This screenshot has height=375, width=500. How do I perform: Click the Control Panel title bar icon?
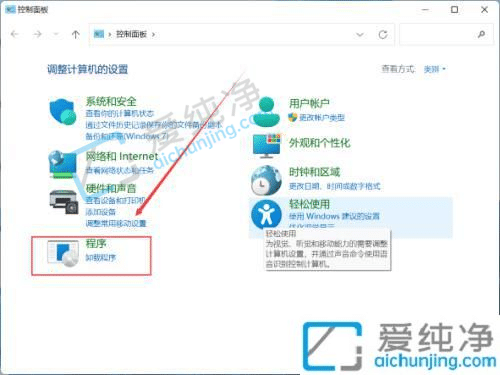[x=10, y=9]
